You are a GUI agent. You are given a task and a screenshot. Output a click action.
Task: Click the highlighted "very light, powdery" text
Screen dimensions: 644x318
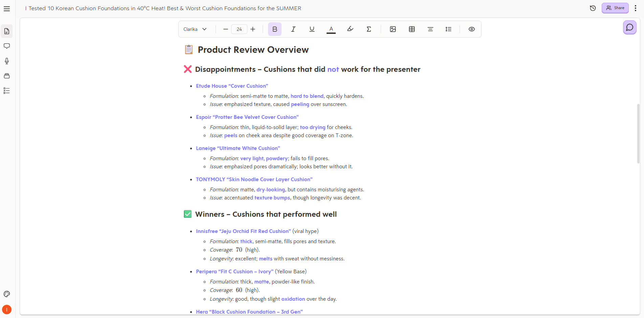pos(264,158)
